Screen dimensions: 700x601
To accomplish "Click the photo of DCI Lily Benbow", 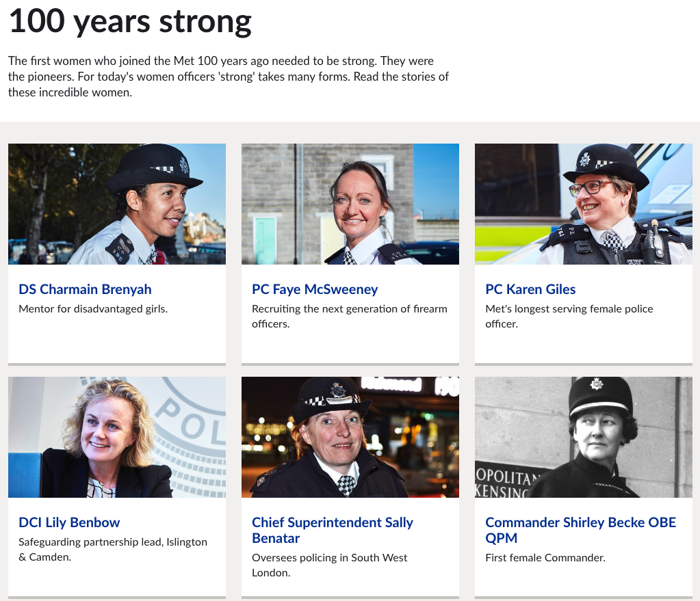I will [x=117, y=438].
